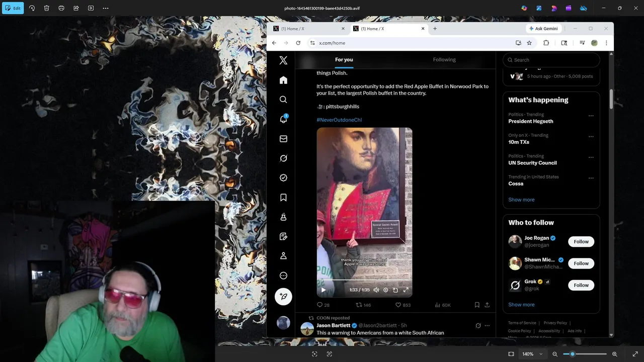644x362 pixels.
Task: Follow Grok
Action: [581, 285]
